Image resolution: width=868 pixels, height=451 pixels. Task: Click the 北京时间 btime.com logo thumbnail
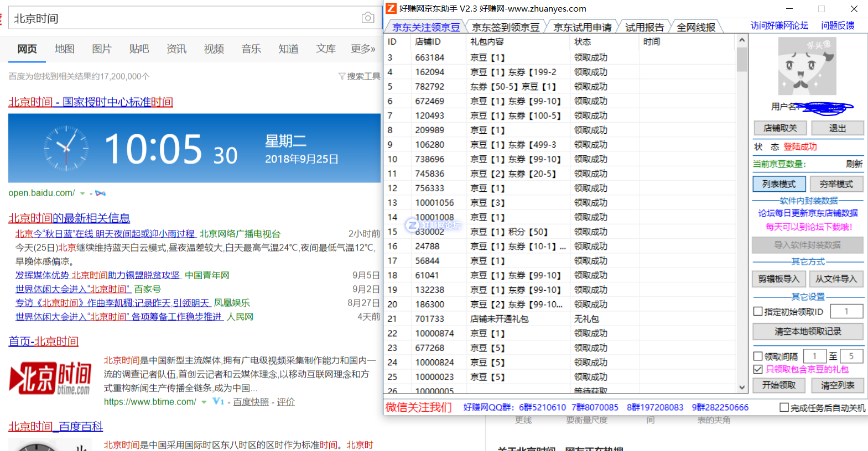pos(51,378)
